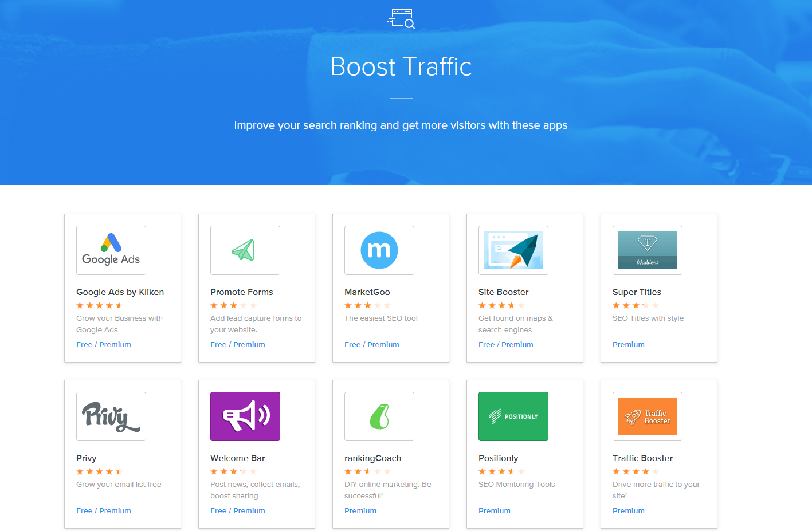Click Premium pricing under Traffic Booster
The height and width of the screenshot is (531, 812).
click(629, 510)
